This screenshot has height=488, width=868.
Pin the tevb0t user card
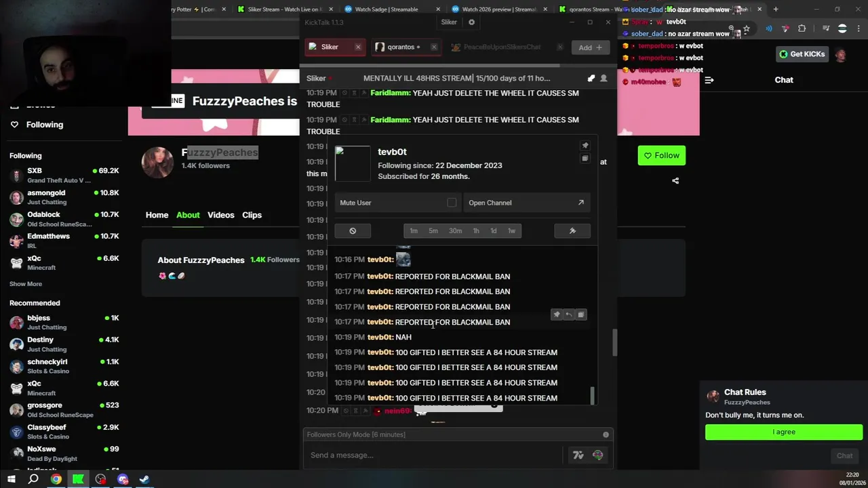pyautogui.click(x=585, y=146)
